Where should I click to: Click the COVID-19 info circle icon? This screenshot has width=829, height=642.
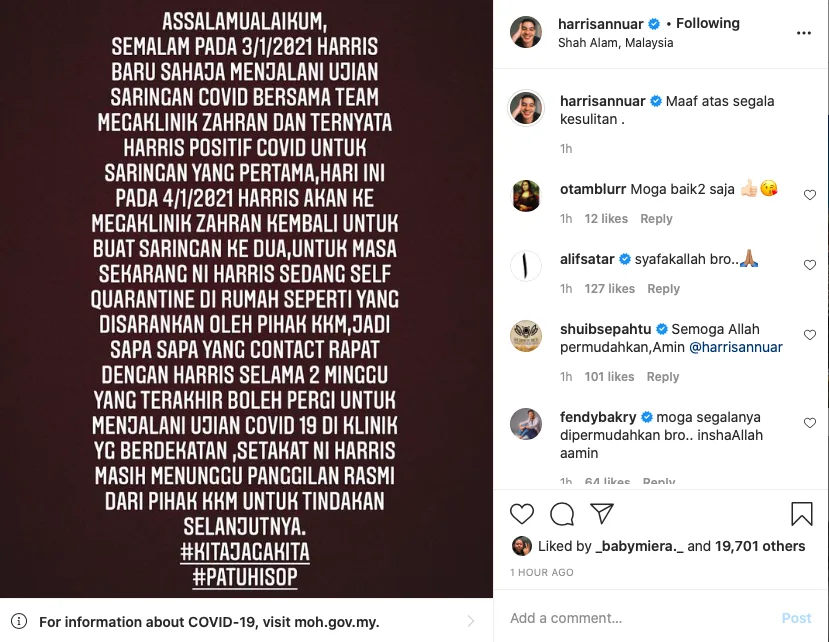[19, 621]
